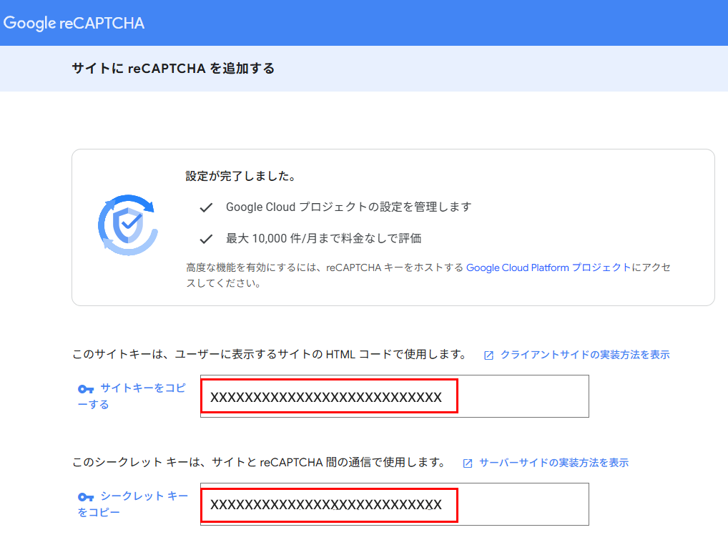This screenshot has height=560, width=728.
Task: Click the site key HTML コード description text
Action: tap(269, 355)
